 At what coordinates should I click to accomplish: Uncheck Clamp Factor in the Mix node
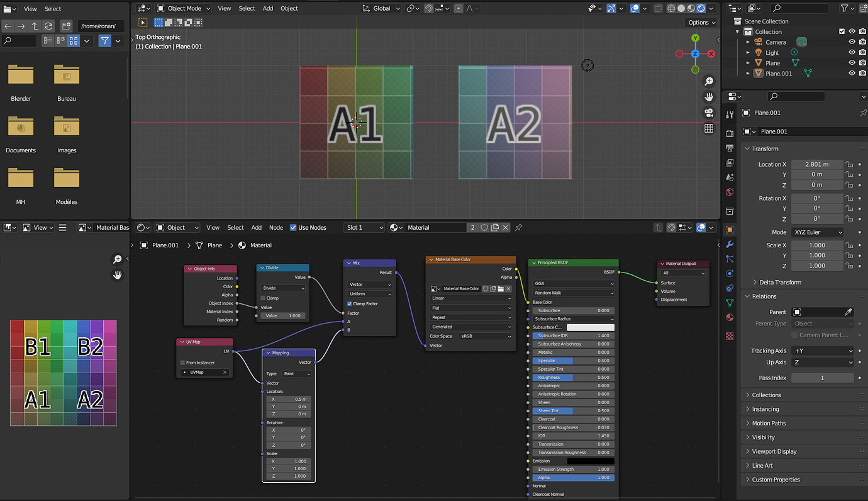click(x=350, y=303)
